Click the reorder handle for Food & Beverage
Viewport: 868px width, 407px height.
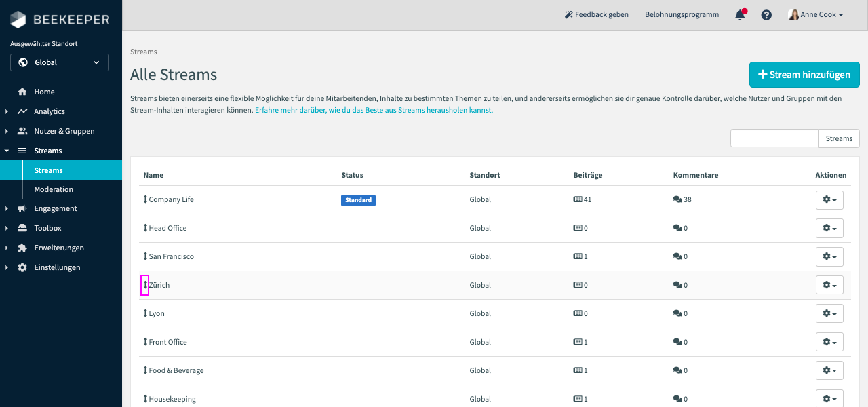point(145,370)
